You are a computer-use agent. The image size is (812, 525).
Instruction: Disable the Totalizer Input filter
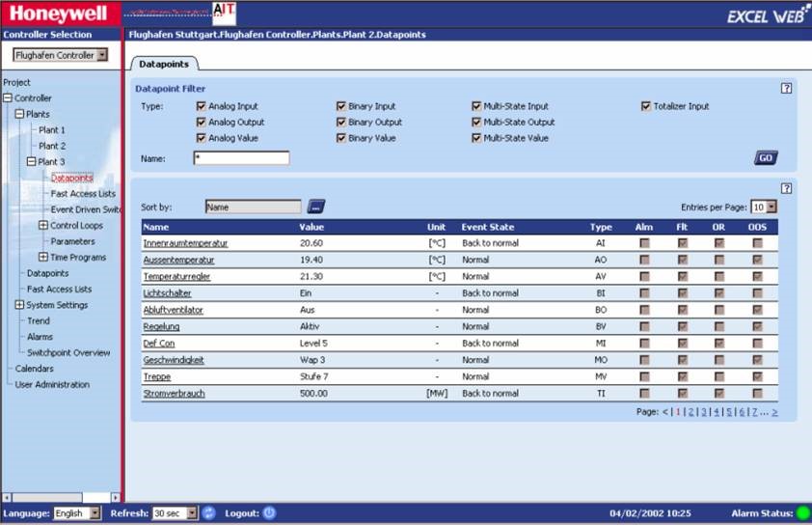646,106
